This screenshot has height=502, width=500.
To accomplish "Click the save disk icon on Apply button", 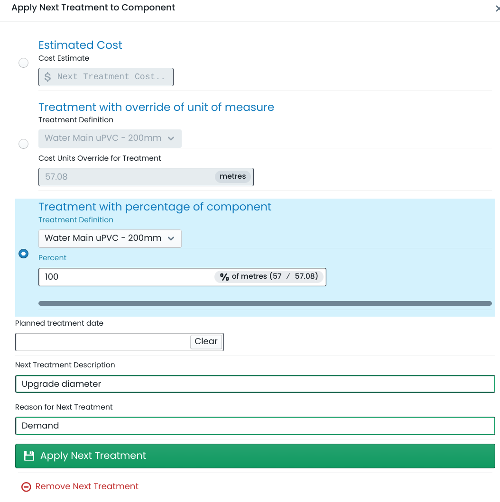I will pyautogui.click(x=29, y=456).
